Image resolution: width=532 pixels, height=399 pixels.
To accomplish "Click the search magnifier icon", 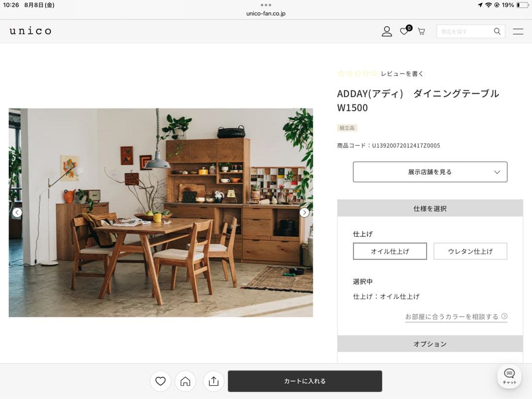I will click(497, 31).
